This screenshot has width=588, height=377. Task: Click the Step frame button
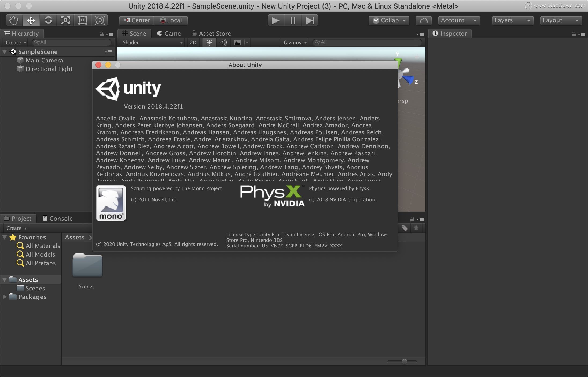click(310, 20)
